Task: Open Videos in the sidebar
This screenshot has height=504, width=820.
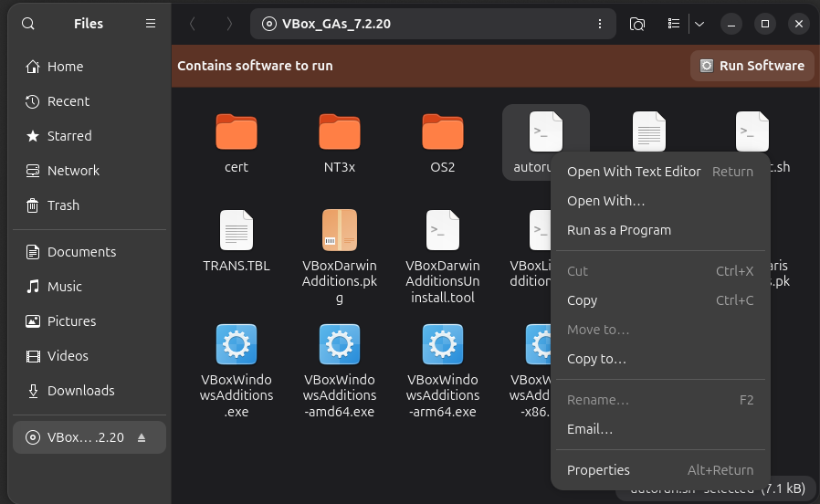Action: [89, 356]
